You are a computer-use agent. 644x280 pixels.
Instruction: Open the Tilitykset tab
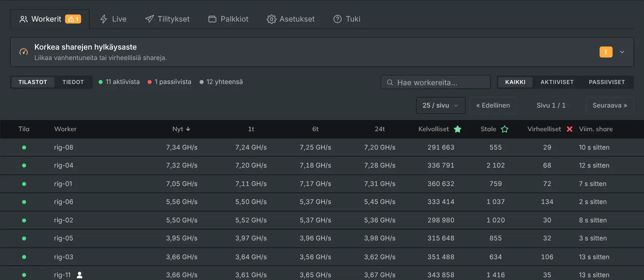coord(167,19)
